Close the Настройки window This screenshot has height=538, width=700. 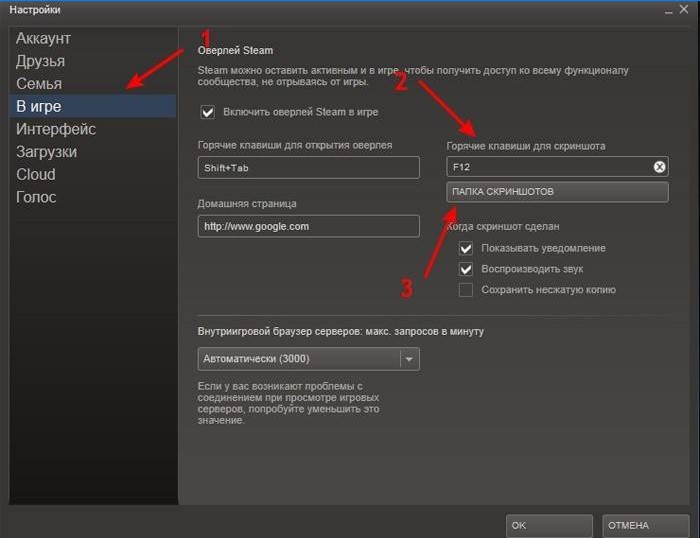[684, 9]
